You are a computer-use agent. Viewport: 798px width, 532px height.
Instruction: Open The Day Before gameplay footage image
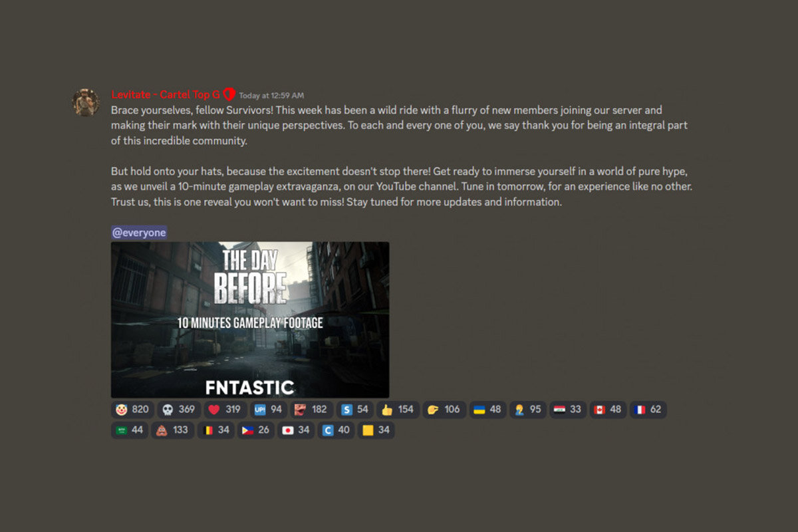click(x=250, y=320)
